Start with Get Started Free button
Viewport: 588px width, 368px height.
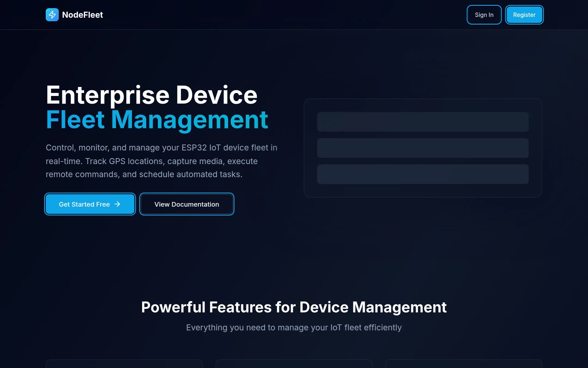click(90, 204)
